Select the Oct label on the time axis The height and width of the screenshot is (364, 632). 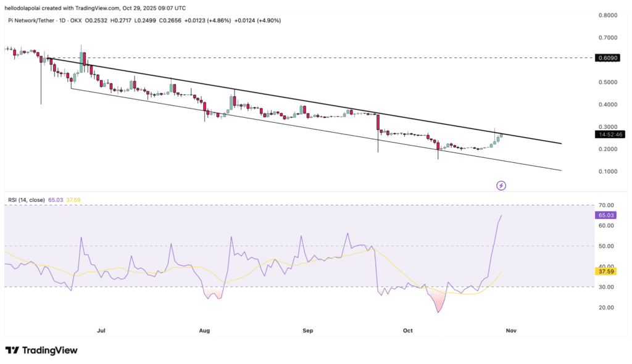click(407, 331)
